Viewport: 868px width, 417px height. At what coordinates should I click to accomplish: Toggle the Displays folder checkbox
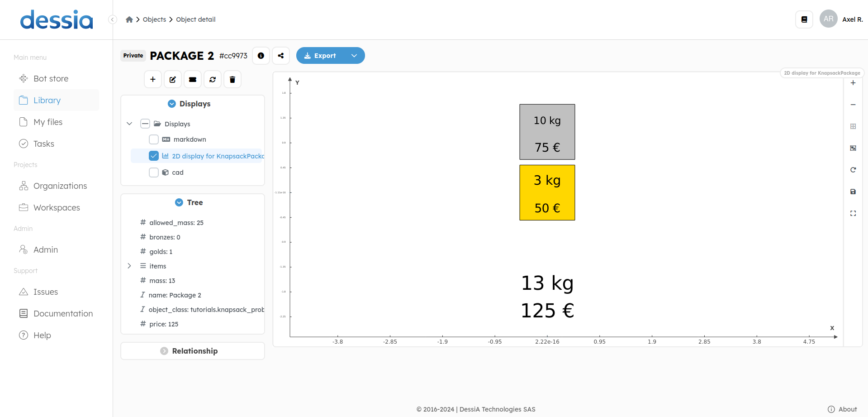[145, 124]
